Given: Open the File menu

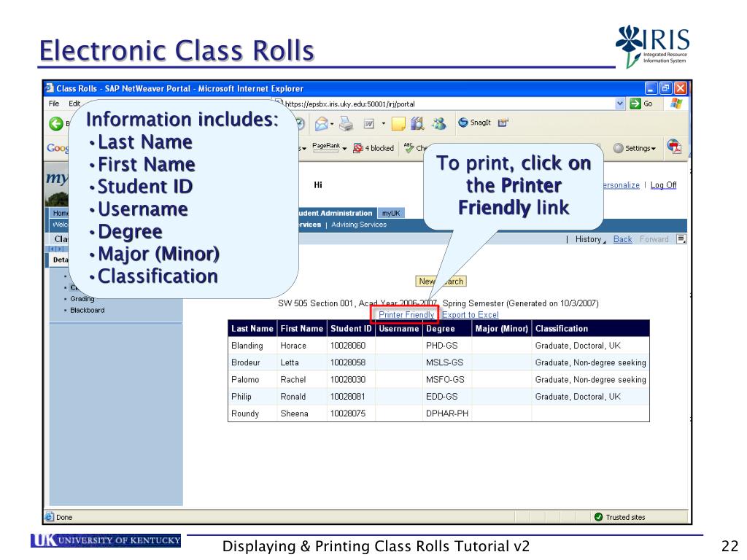Looking at the screenshot, I should (x=54, y=104).
